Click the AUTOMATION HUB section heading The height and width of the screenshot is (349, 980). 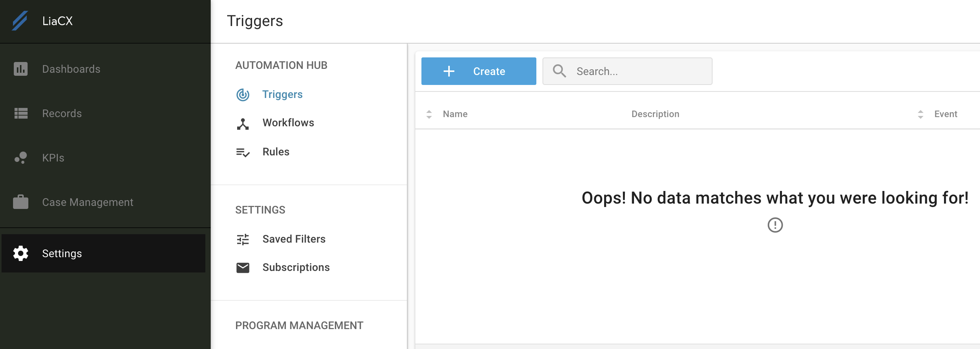[x=281, y=65]
